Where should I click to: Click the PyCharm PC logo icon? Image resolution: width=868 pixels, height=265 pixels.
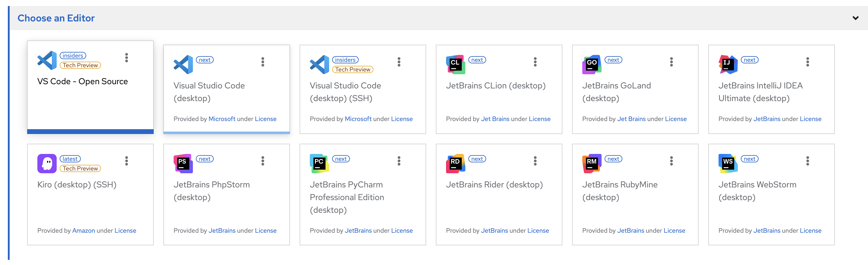click(x=319, y=163)
